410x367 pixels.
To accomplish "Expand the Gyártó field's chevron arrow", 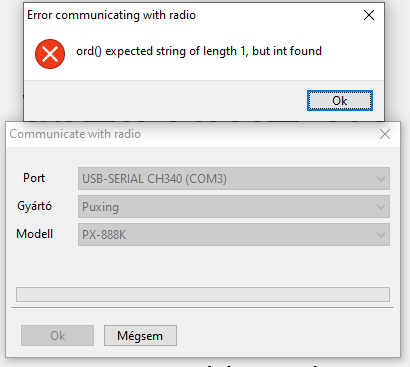I will click(x=381, y=207).
